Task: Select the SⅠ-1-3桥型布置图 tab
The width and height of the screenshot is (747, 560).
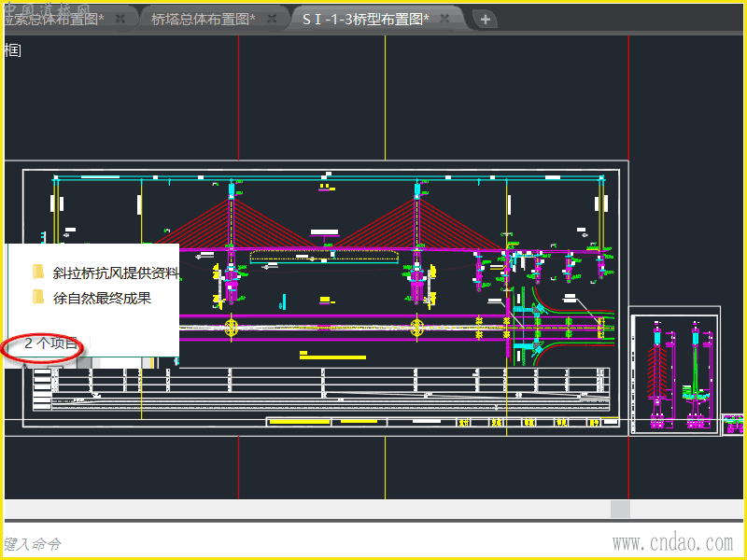Action: 366,19
